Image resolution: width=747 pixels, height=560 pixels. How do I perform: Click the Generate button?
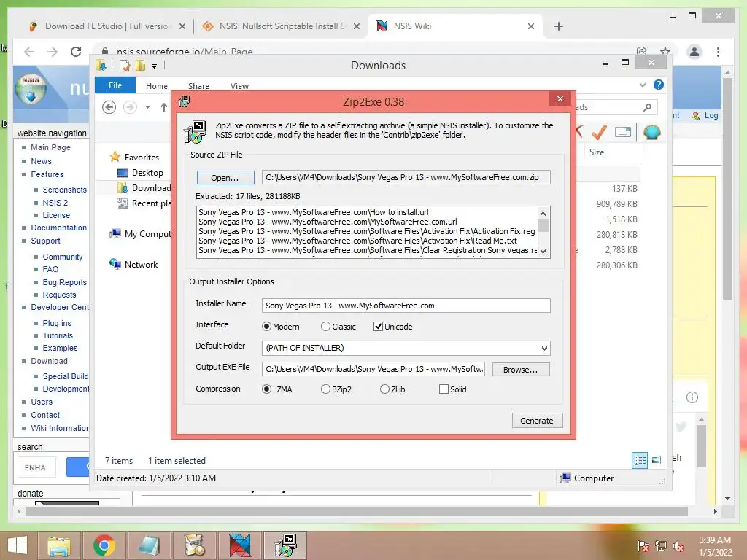click(537, 421)
